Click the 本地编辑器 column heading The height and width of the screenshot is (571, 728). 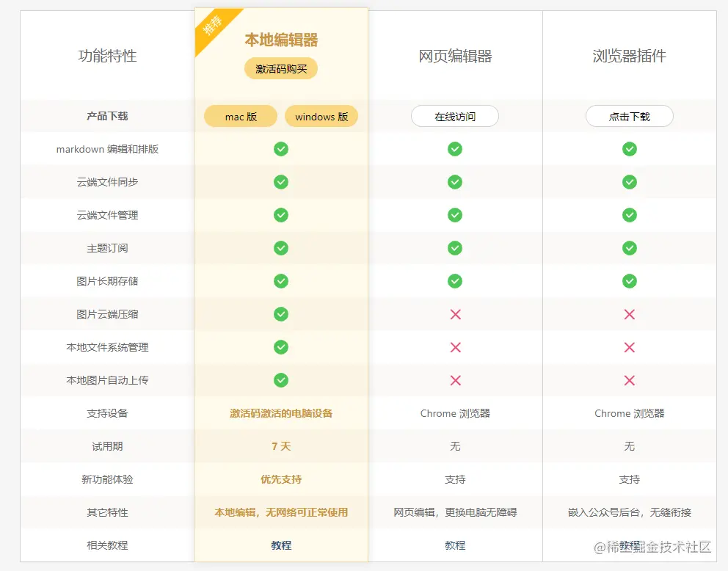[281, 40]
